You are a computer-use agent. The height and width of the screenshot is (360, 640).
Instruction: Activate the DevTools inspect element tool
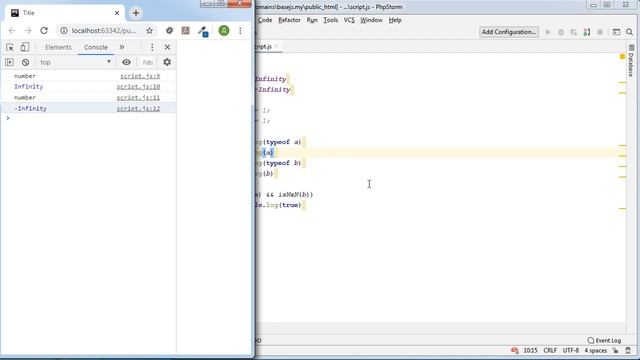pyautogui.click(x=10, y=47)
